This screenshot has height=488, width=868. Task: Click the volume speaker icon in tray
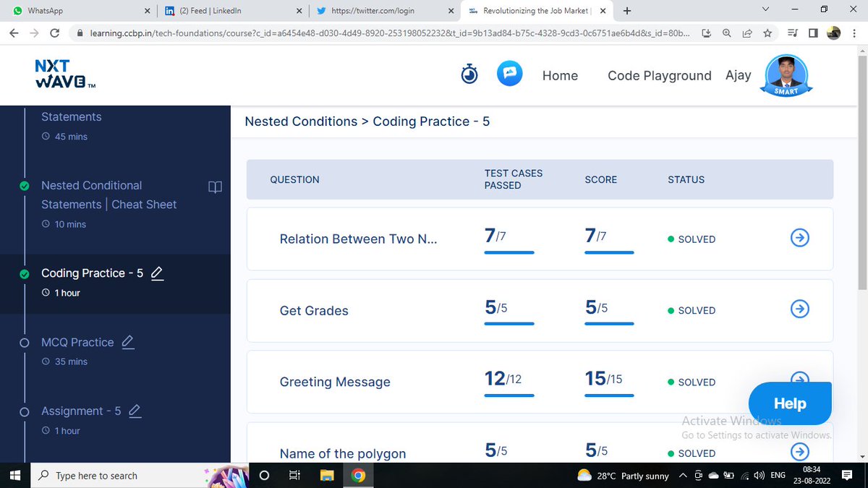click(759, 476)
